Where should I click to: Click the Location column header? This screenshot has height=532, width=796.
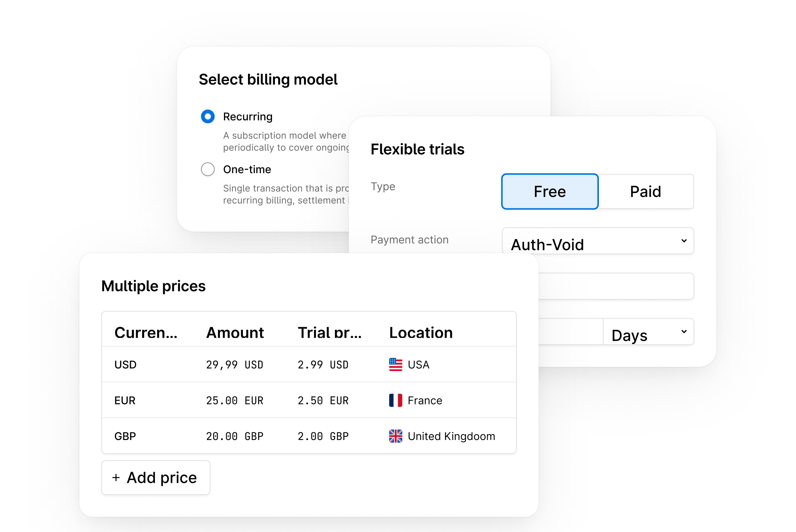tap(421, 333)
